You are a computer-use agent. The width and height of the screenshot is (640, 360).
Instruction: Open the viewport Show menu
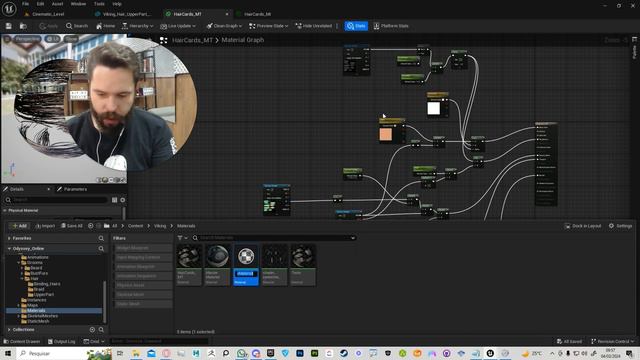pos(71,39)
